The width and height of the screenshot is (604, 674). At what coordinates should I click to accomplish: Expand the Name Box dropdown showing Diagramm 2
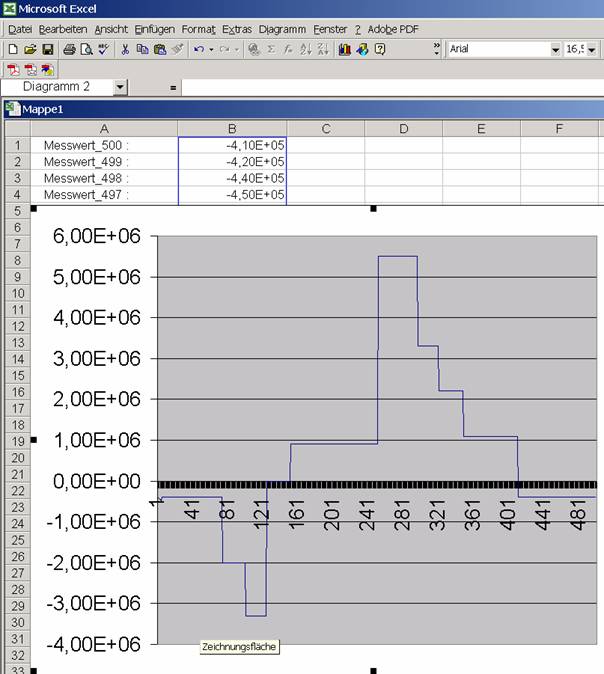pyautogui.click(x=120, y=87)
